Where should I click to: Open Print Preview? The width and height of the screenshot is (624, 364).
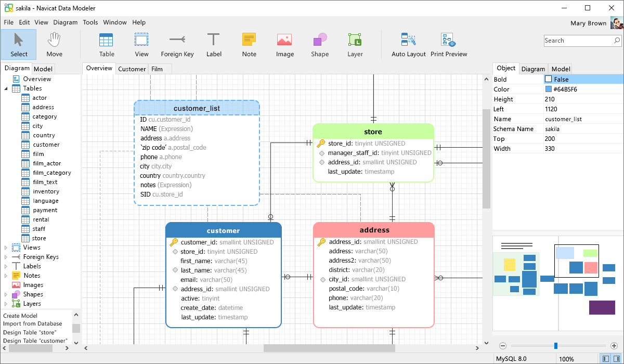[x=448, y=45]
